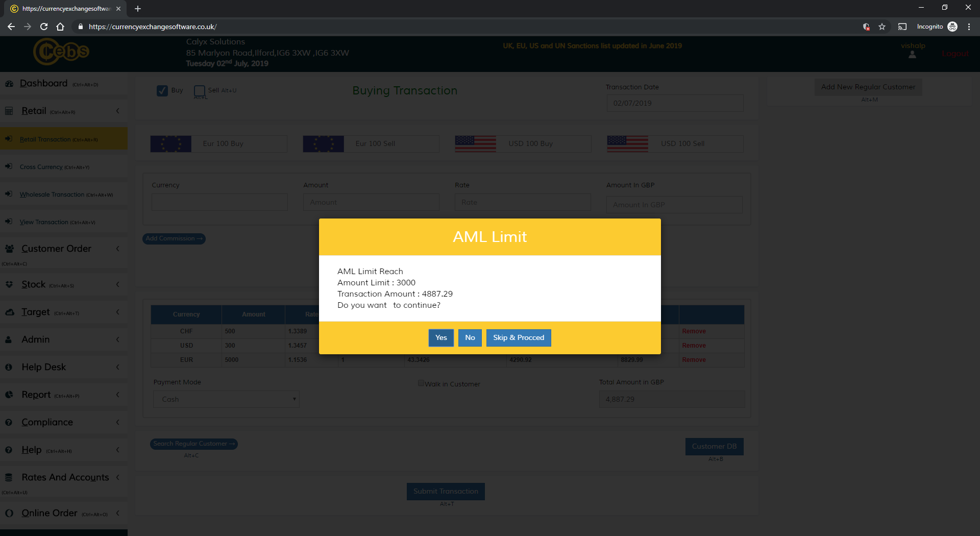Screen dimensions: 980x536
Task: Check the Sell checkbox
Action: point(200,91)
